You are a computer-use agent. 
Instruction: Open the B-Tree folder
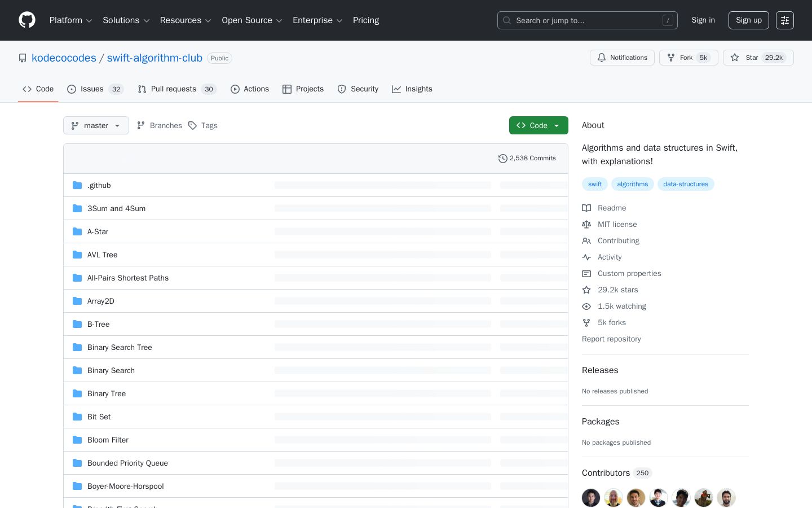tap(99, 324)
